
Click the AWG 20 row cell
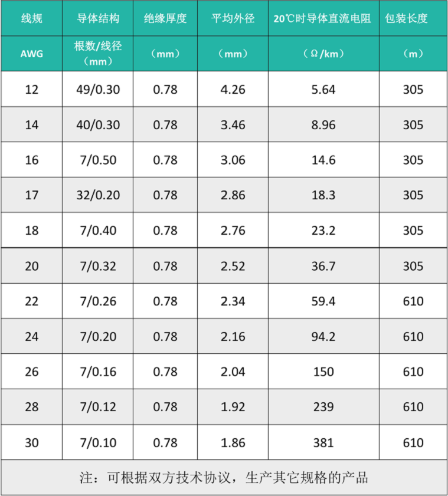click(x=32, y=267)
